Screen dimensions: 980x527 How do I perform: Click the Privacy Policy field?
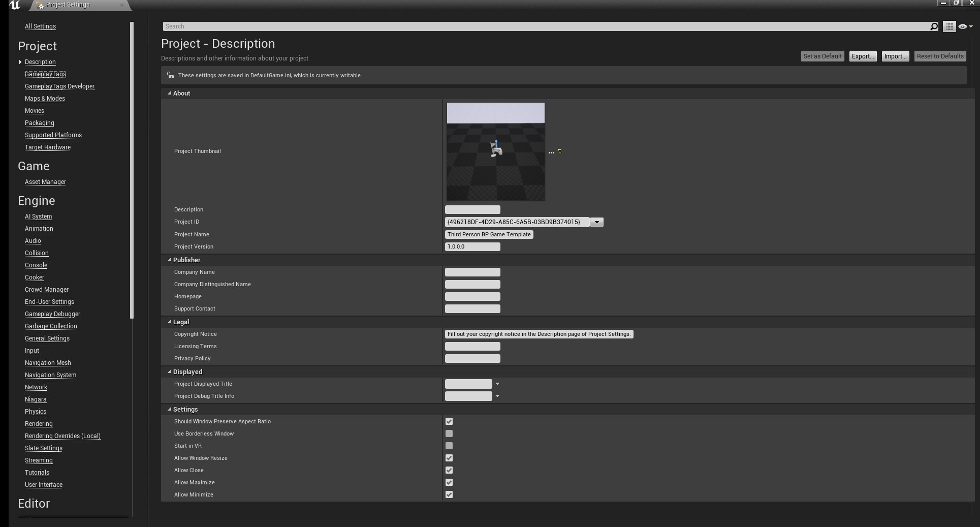[472, 358]
